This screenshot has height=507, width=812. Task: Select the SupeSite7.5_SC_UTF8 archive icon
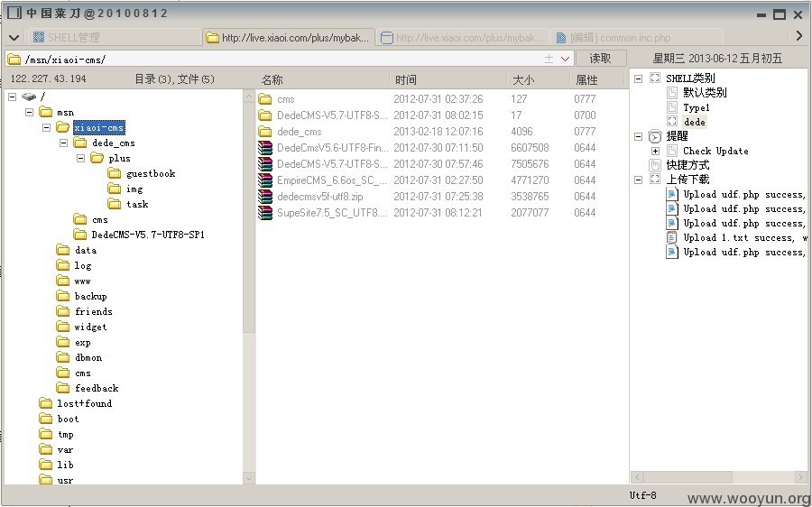click(265, 212)
